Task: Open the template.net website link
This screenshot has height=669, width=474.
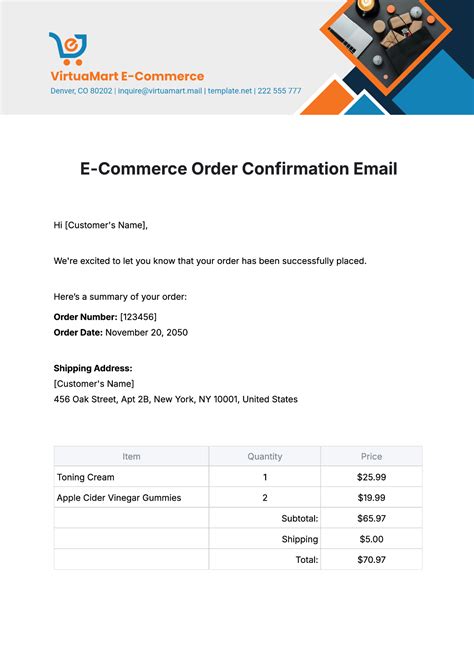Action: [x=230, y=91]
